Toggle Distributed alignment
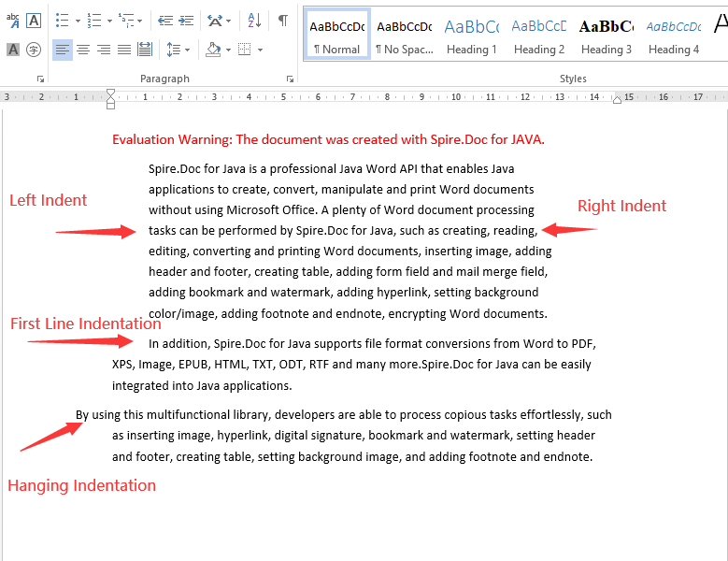The height and width of the screenshot is (561, 728). click(145, 50)
